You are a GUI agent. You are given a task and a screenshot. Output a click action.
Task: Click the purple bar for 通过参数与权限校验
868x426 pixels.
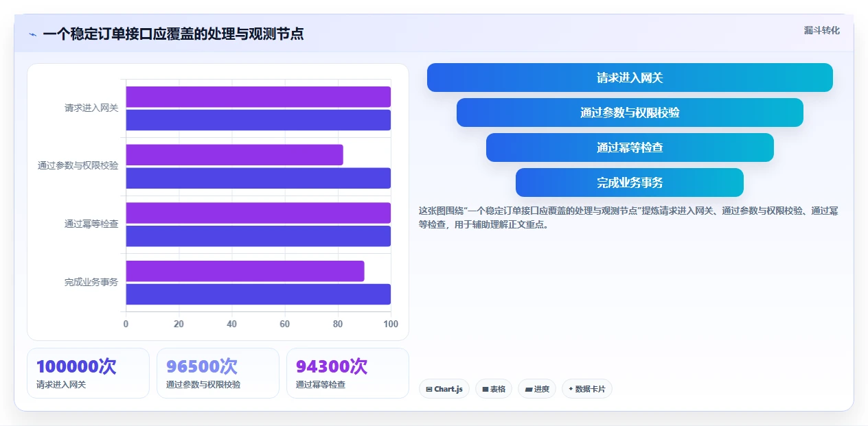[234, 155]
